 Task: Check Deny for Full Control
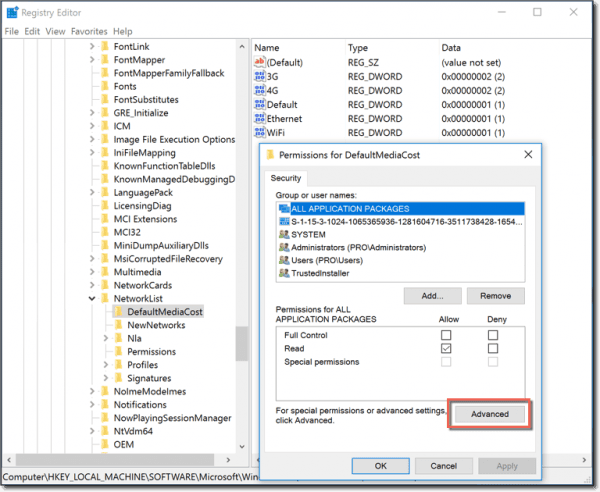[493, 335]
